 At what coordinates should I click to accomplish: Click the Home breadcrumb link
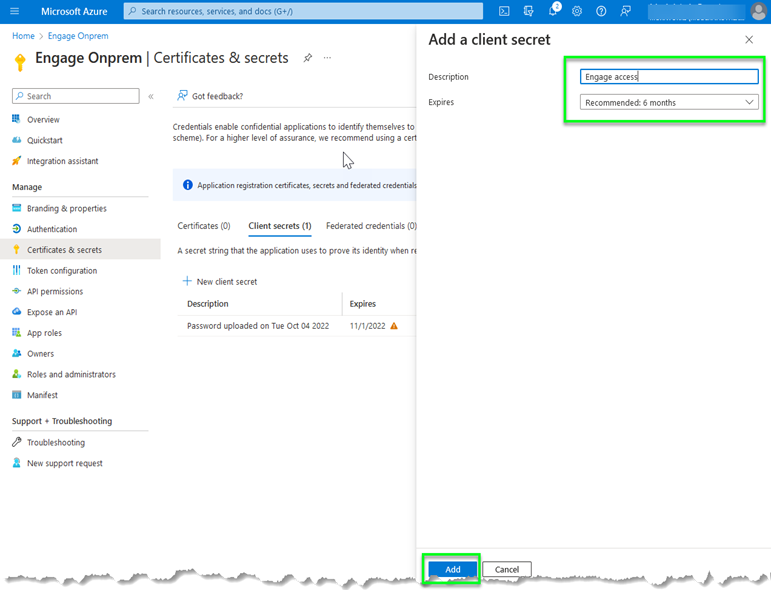point(23,36)
